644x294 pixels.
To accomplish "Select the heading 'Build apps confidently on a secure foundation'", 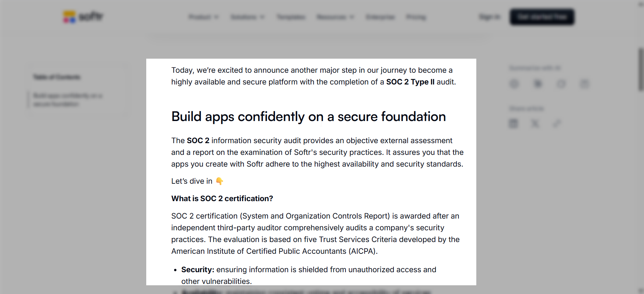I will tap(309, 117).
